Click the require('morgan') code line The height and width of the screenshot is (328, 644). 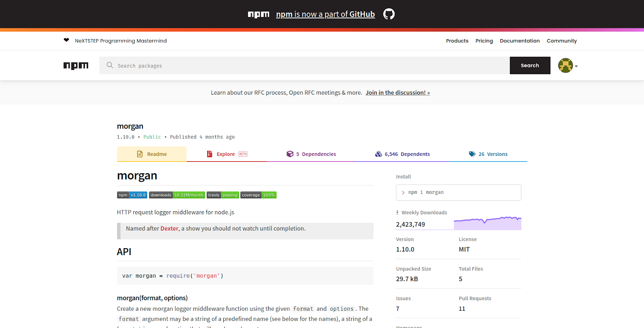173,276
